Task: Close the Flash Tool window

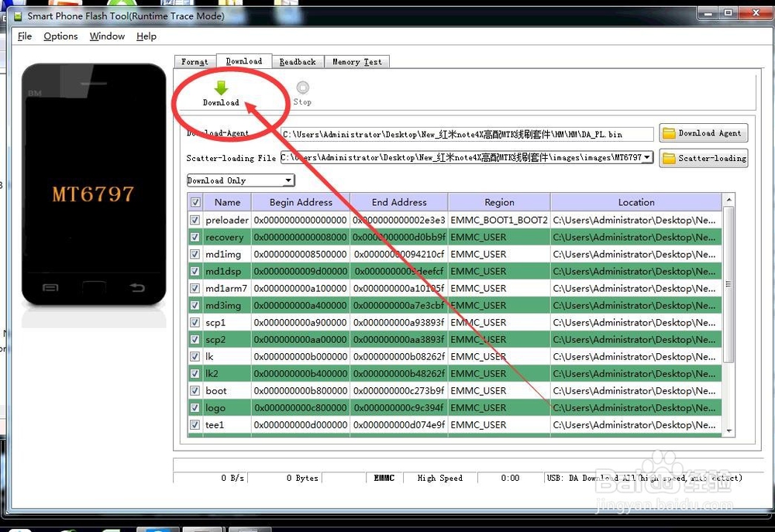Action: coord(756,13)
